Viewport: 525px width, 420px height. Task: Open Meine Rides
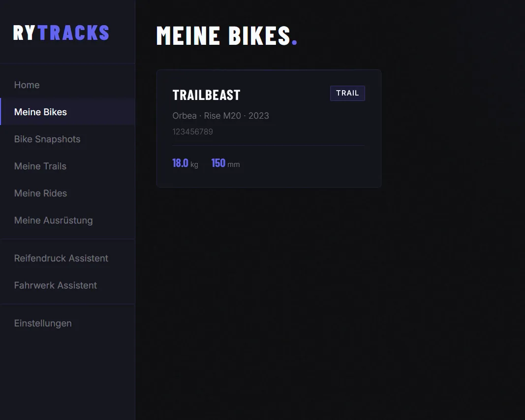(40, 193)
